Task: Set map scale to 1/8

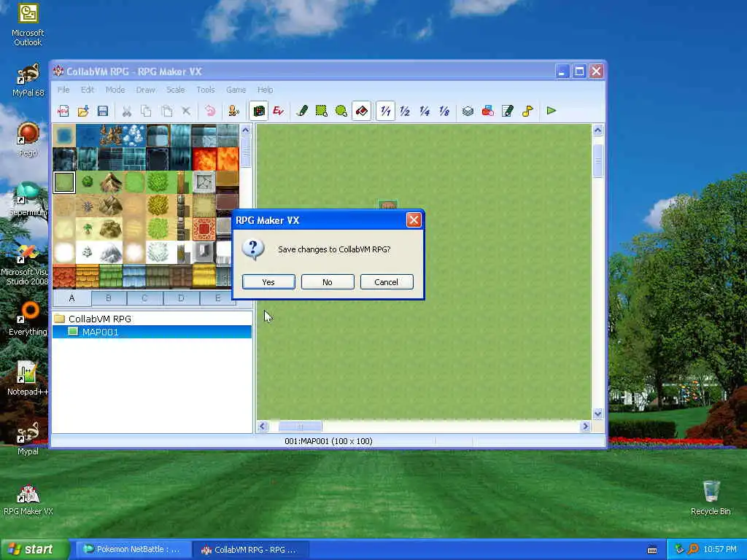Action: (x=444, y=111)
